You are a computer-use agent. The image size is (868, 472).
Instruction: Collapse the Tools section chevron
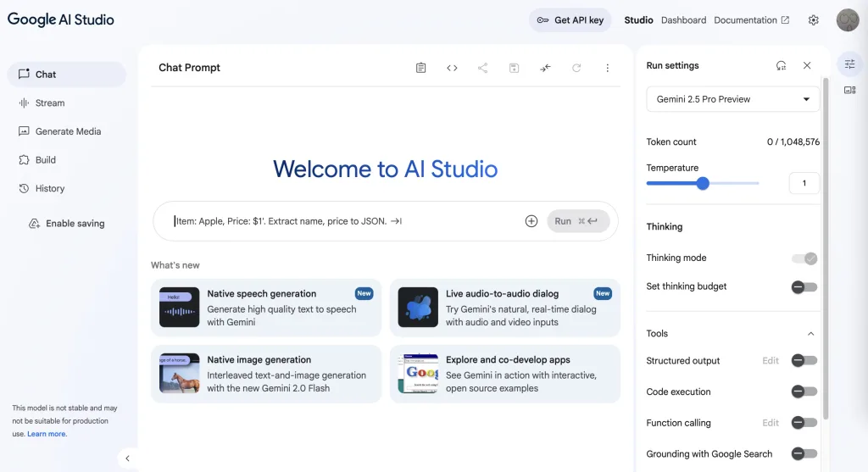(x=810, y=334)
